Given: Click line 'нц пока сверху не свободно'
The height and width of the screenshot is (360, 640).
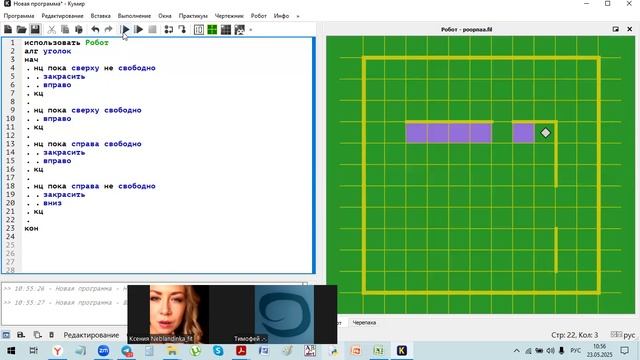Looking at the screenshot, I should tap(94, 68).
